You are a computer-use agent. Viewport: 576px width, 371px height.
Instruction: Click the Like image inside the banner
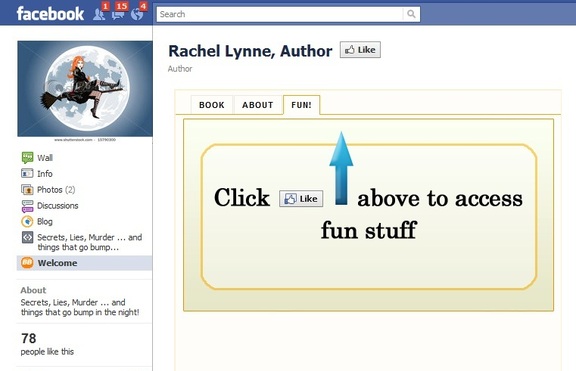point(301,199)
